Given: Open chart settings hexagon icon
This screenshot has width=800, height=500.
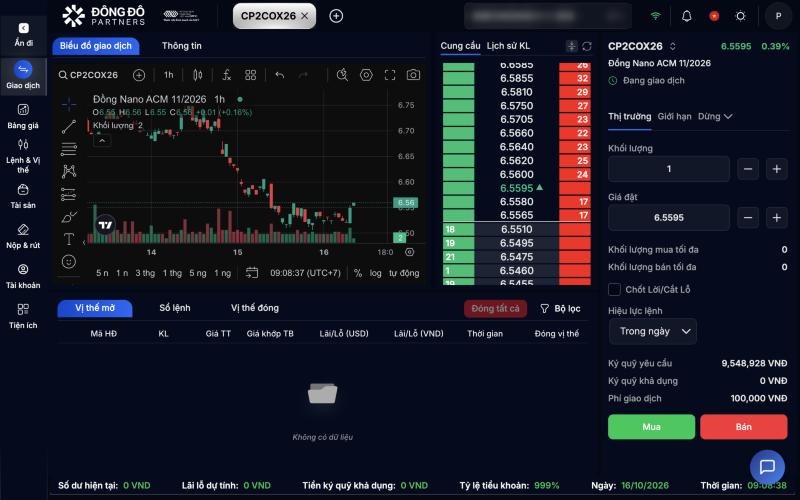Looking at the screenshot, I should [x=366, y=75].
